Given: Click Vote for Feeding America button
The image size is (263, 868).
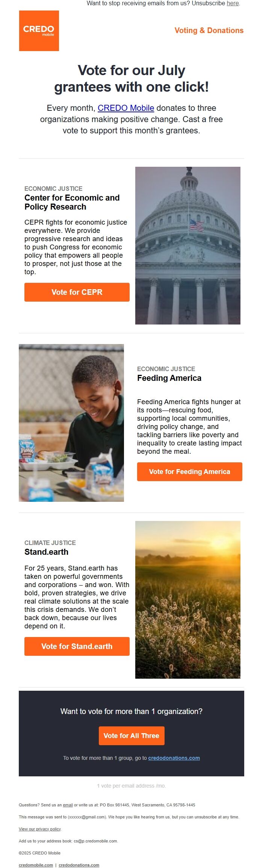Looking at the screenshot, I should 190,472.
